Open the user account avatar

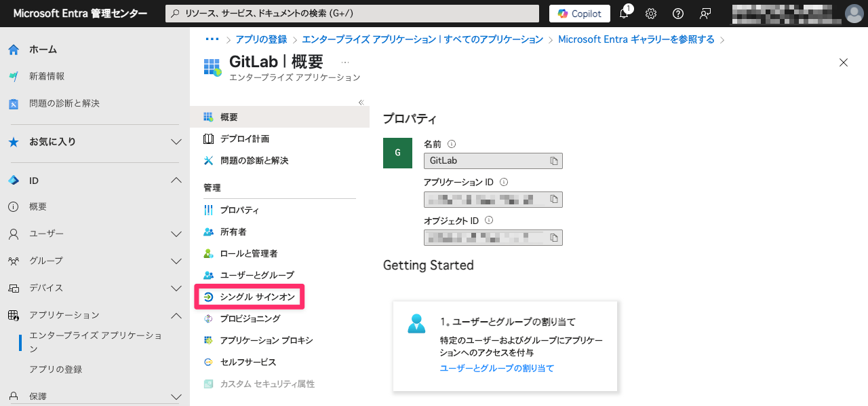(853, 14)
